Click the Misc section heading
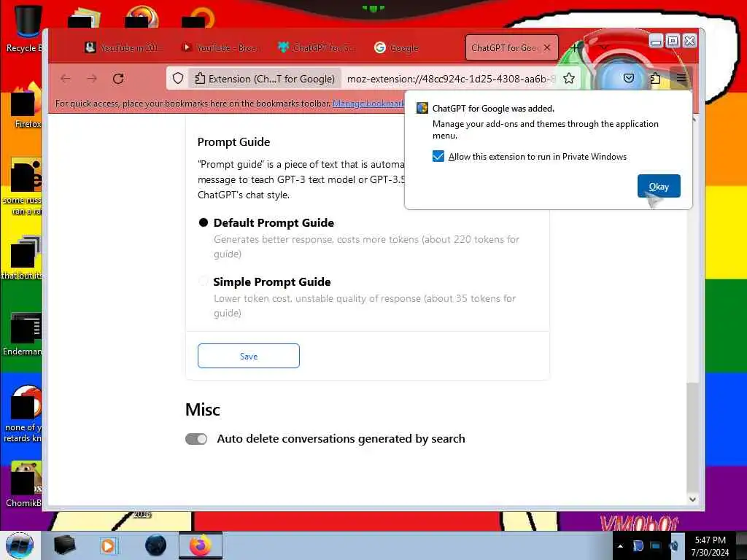This screenshot has height=560, width=747. tap(203, 410)
